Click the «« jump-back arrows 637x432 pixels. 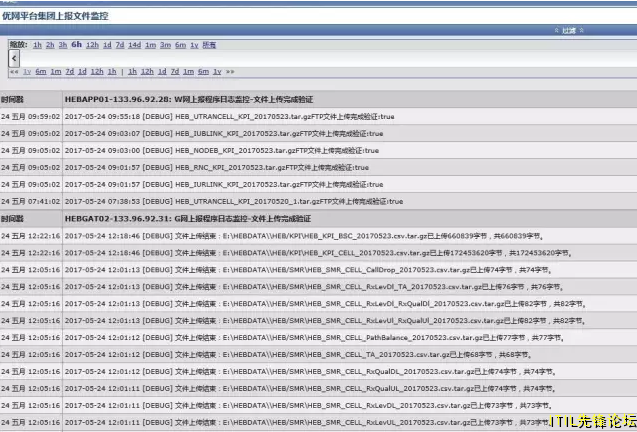point(14,72)
